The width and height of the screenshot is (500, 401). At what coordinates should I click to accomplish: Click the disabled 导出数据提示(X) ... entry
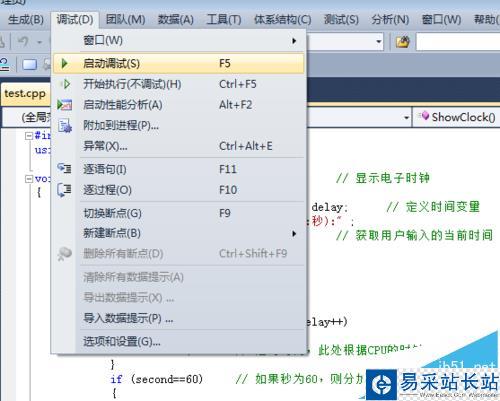coord(179,298)
